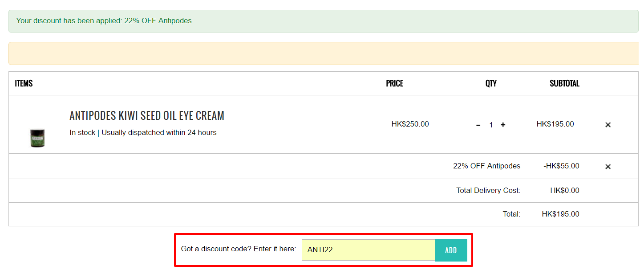The height and width of the screenshot is (270, 644).
Task: Click the order Total value HK$195.00
Action: click(x=561, y=214)
